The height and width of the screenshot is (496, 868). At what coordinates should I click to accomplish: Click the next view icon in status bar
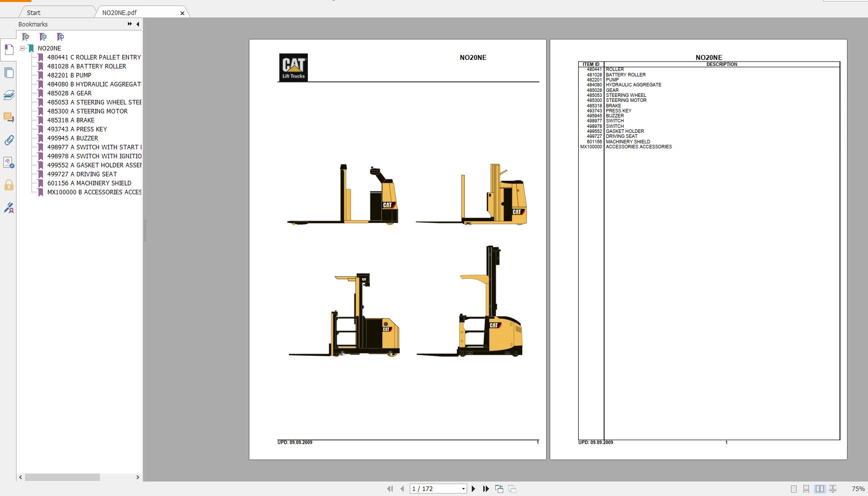tap(512, 489)
